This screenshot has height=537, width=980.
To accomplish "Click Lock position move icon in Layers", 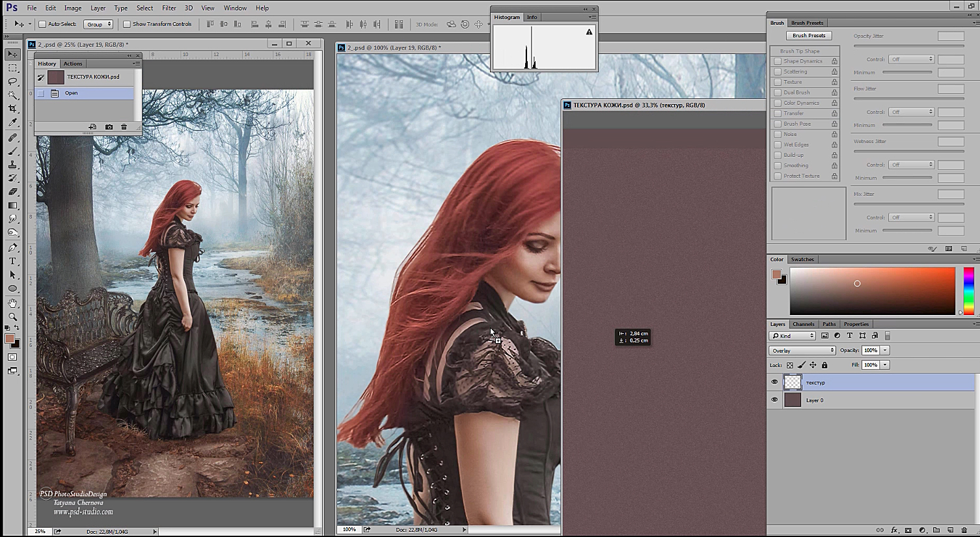I will [813, 365].
